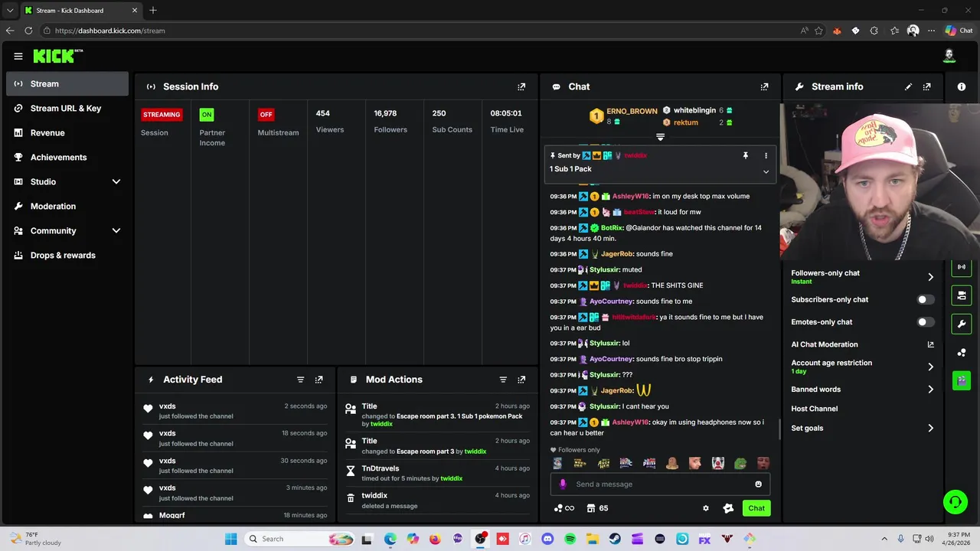Open Banned words list

[x=862, y=390]
